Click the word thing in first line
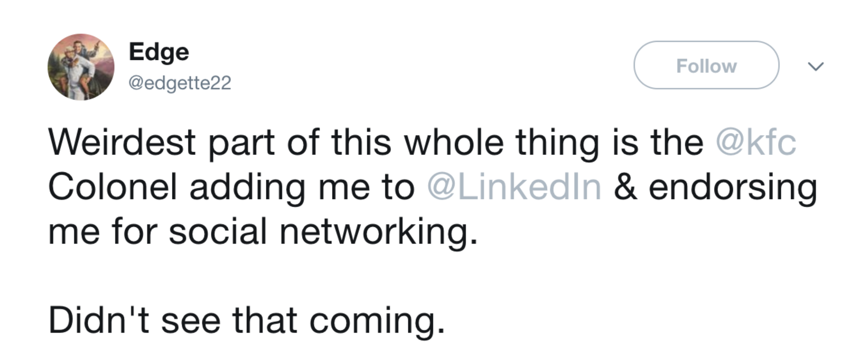Image resolution: width=868 pixels, height=349 pixels. tap(557, 143)
